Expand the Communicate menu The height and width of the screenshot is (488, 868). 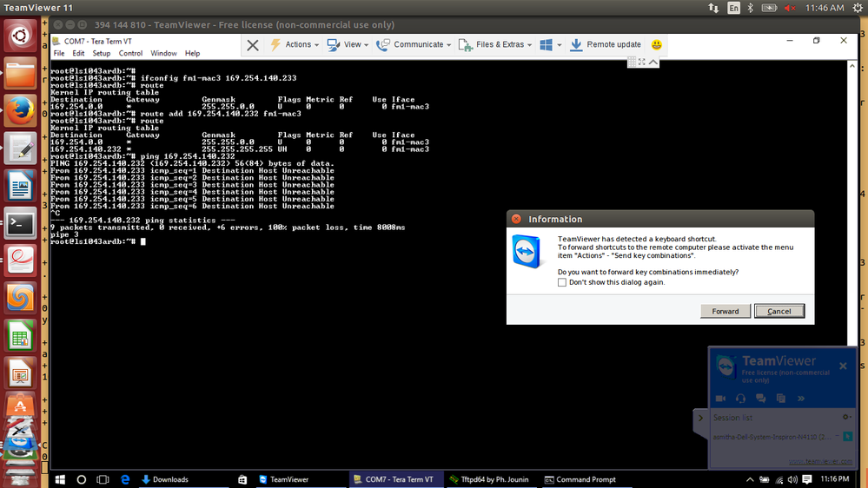click(413, 45)
